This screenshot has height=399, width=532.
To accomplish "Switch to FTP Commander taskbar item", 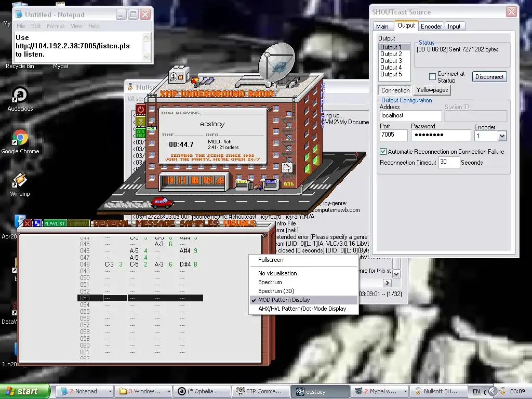I will point(261,391).
